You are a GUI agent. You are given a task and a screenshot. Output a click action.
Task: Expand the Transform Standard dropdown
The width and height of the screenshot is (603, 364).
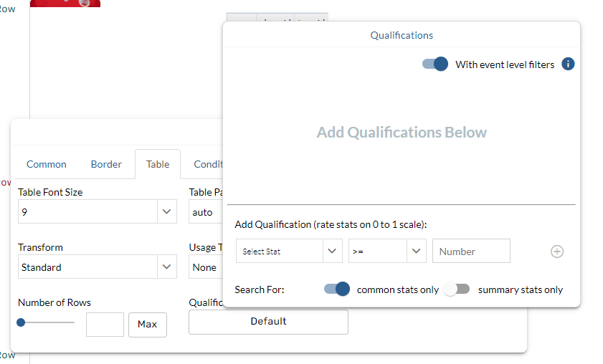click(97, 267)
